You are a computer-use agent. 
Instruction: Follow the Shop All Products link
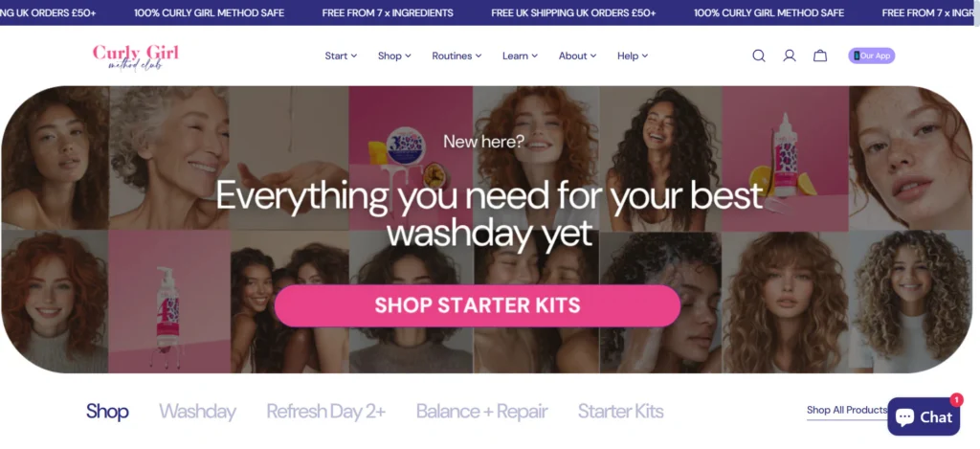tap(847, 411)
